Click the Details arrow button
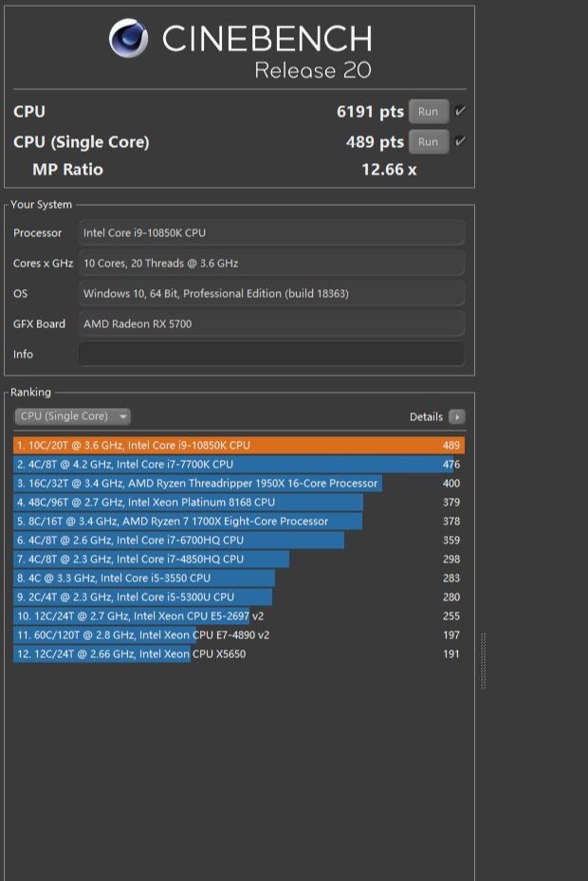 coord(457,416)
